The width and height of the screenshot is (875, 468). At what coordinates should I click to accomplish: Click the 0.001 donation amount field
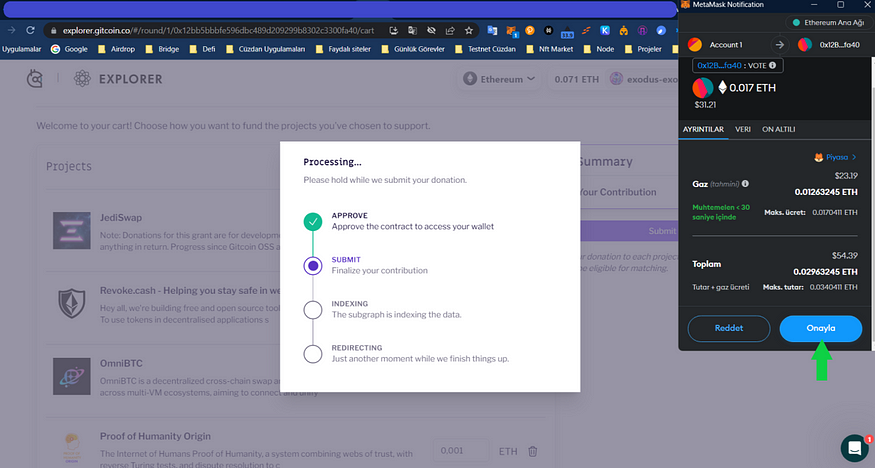pos(462,452)
